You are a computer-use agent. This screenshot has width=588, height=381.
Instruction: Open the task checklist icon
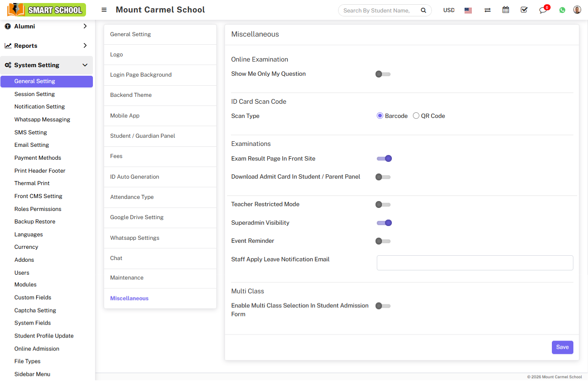click(x=524, y=10)
